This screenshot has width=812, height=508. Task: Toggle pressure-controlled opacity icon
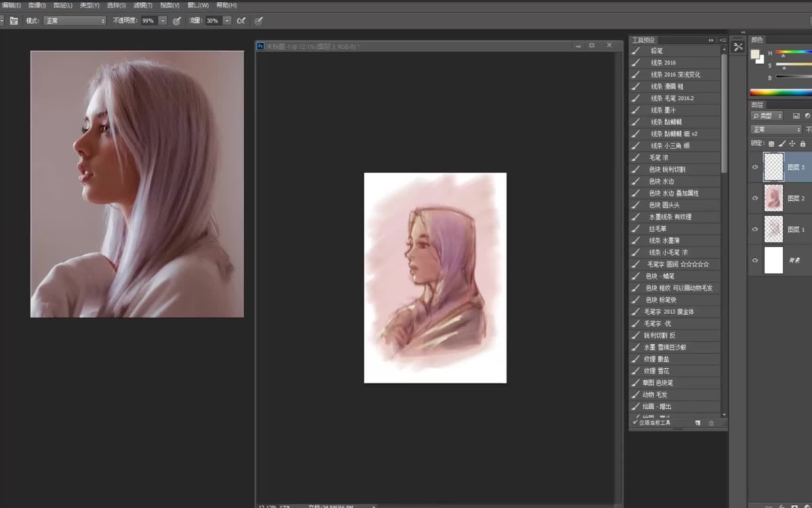coord(177,21)
